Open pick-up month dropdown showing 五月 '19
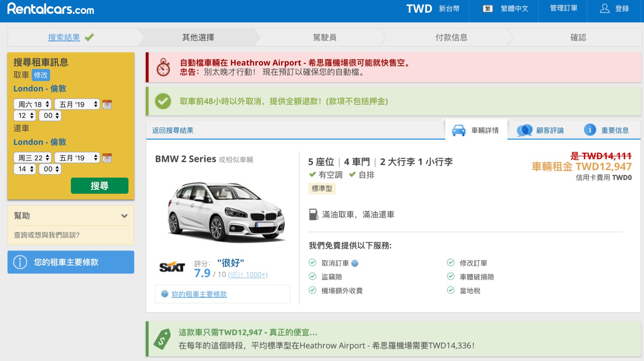The image size is (644, 361). (77, 104)
